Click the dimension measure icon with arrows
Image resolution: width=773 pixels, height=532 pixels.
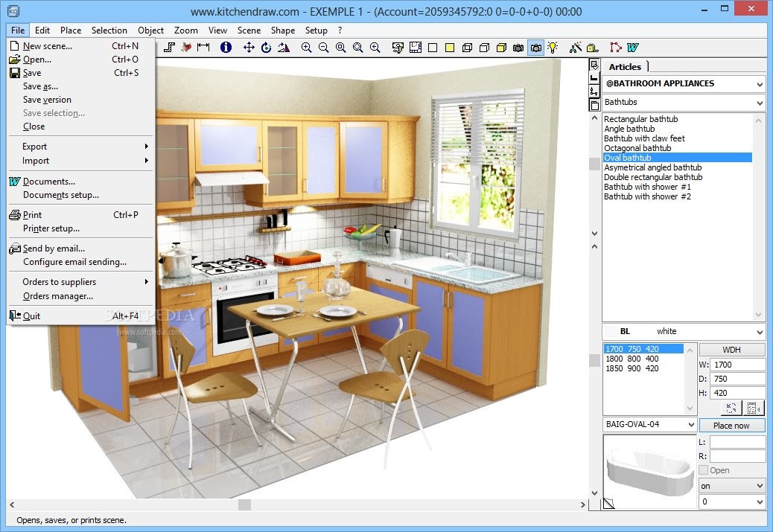click(203, 48)
